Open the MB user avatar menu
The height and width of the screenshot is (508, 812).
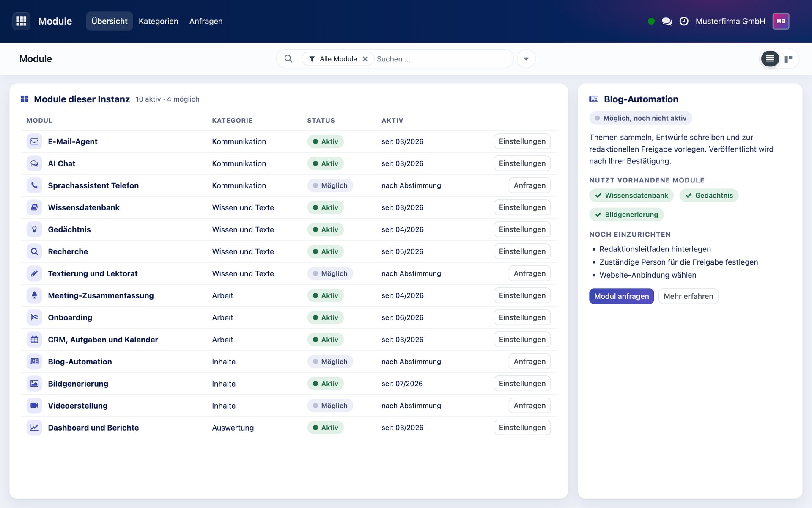[781, 21]
